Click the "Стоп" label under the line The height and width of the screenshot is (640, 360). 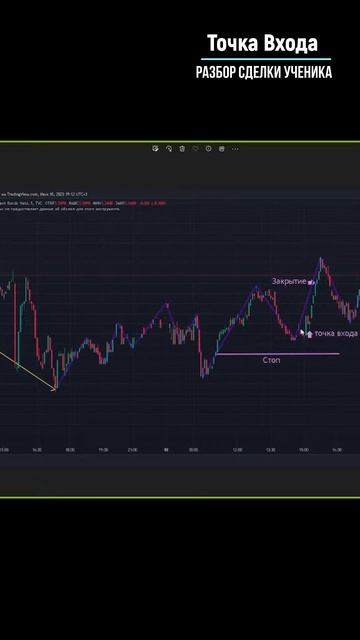(x=271, y=360)
